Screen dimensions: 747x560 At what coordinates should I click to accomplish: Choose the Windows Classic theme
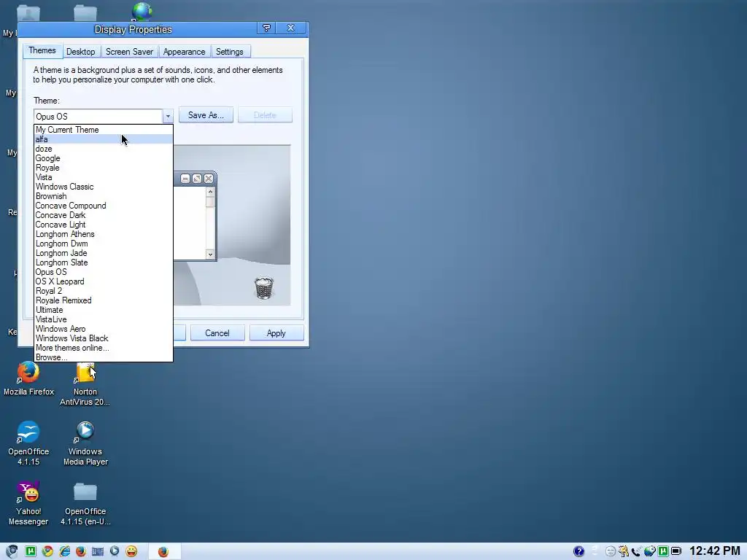point(104,187)
